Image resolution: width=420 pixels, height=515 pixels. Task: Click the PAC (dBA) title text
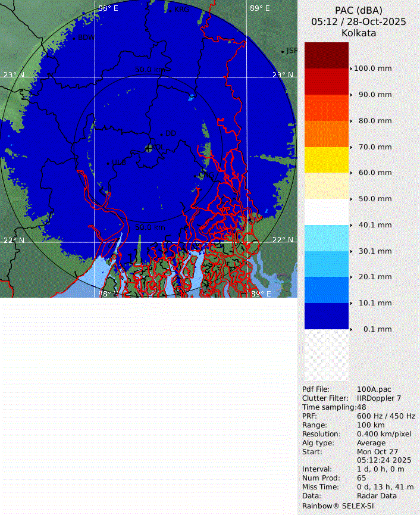click(x=358, y=10)
